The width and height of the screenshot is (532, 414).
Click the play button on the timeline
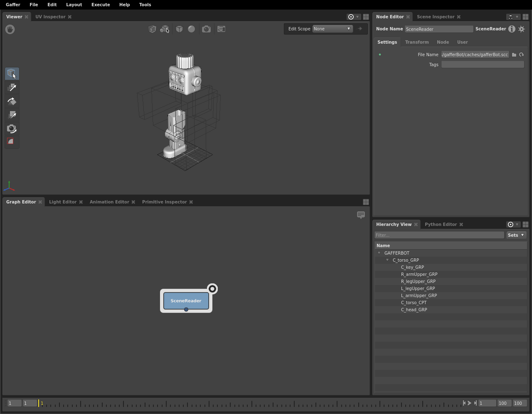tap(470, 403)
